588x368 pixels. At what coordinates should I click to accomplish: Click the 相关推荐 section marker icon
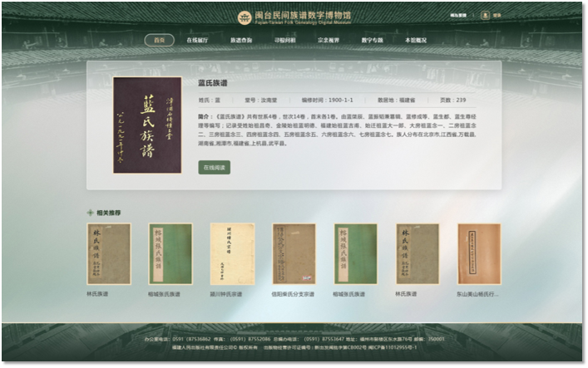90,213
